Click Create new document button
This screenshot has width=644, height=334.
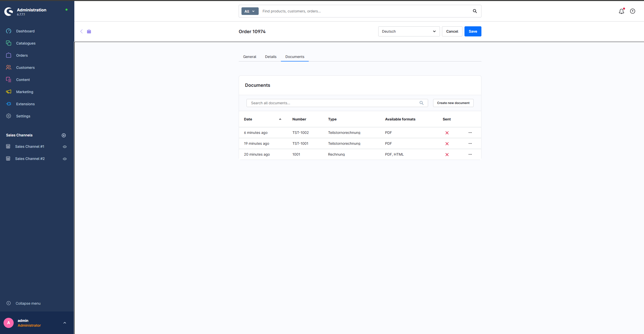pyautogui.click(x=453, y=103)
